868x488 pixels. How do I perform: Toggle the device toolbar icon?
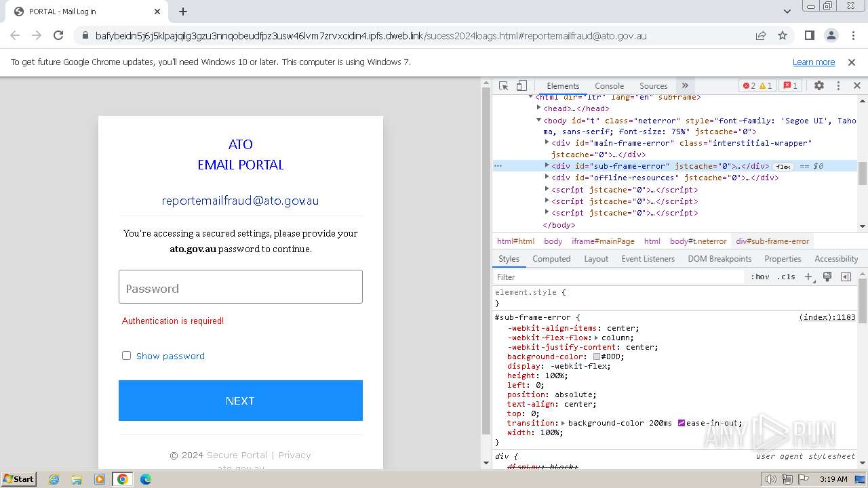[521, 85]
